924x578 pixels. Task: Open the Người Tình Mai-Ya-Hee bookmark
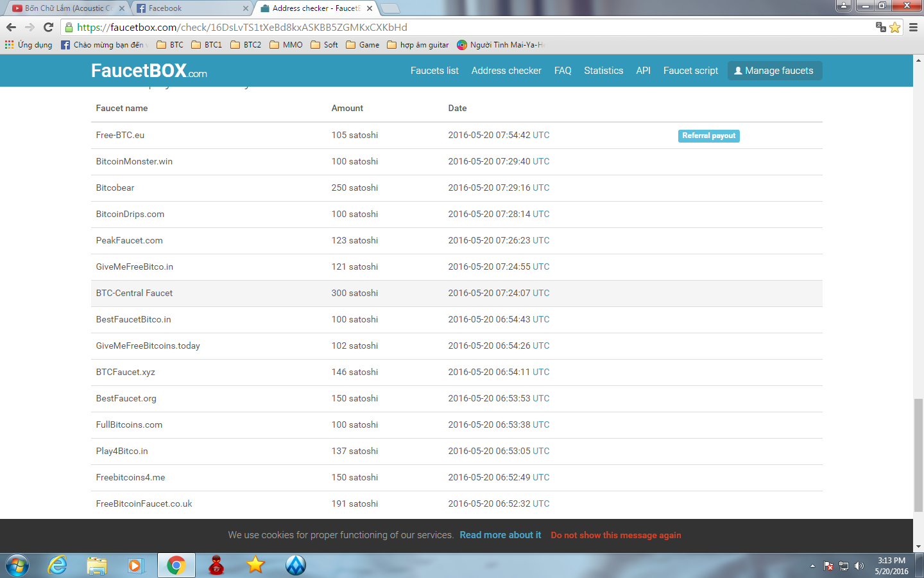(501, 45)
